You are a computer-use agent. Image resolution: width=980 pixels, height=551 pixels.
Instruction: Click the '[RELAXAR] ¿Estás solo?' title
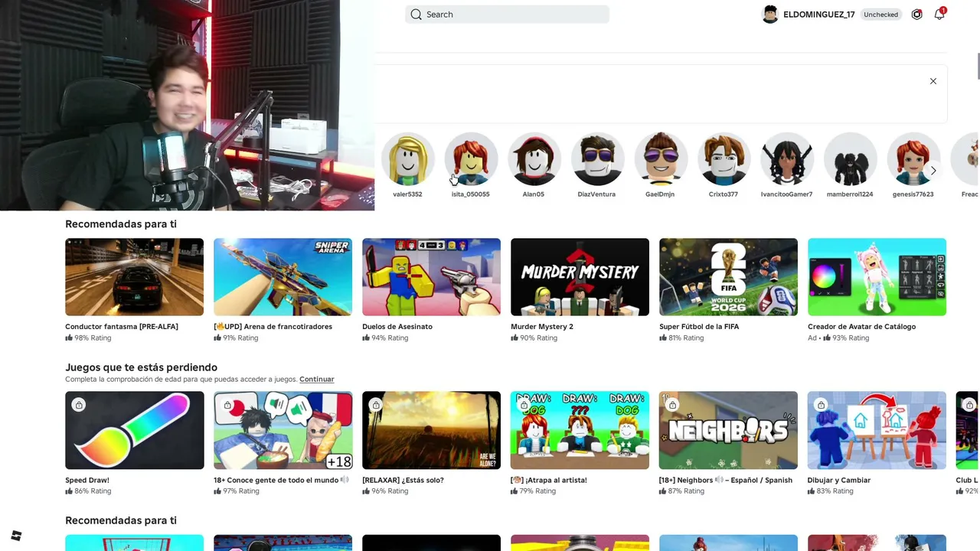point(403,481)
